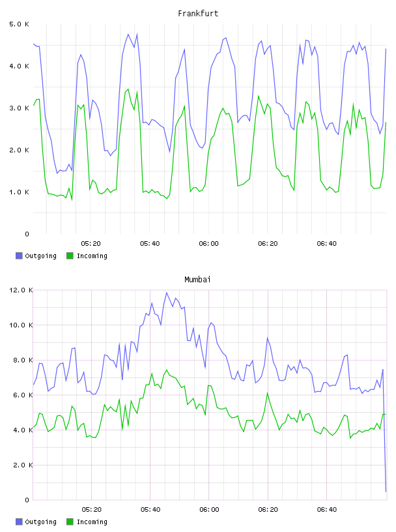Click the 6.0 K axis label in Mumbai chart

[23, 395]
